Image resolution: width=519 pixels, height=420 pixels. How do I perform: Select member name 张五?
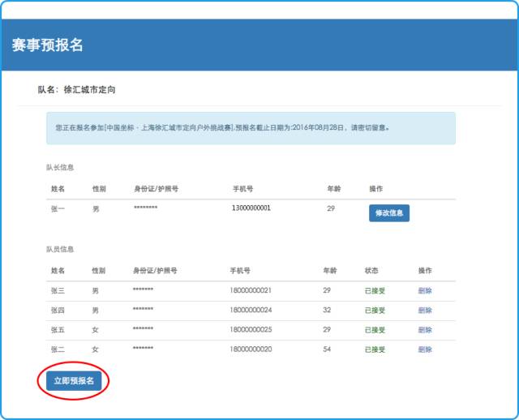[x=58, y=330]
